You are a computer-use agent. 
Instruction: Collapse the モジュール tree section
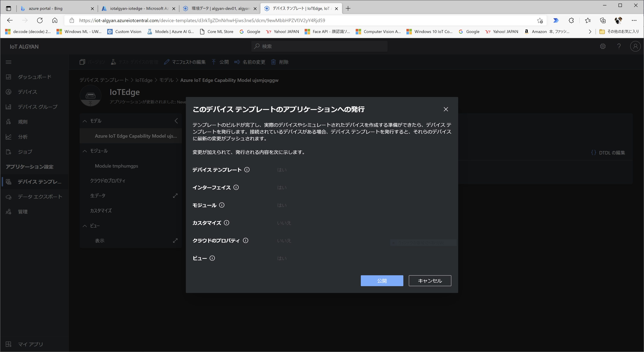coord(85,151)
